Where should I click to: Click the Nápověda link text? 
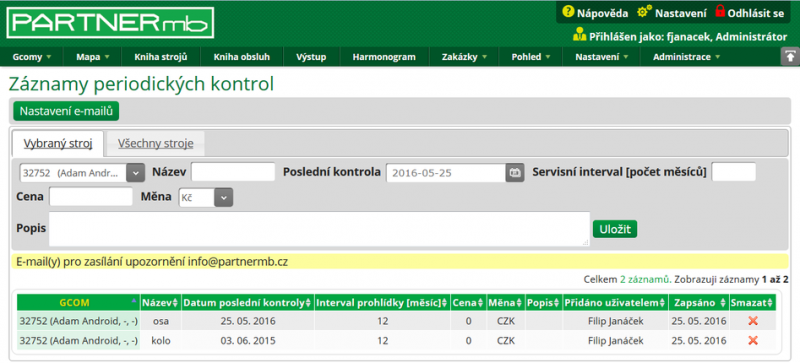click(x=603, y=14)
